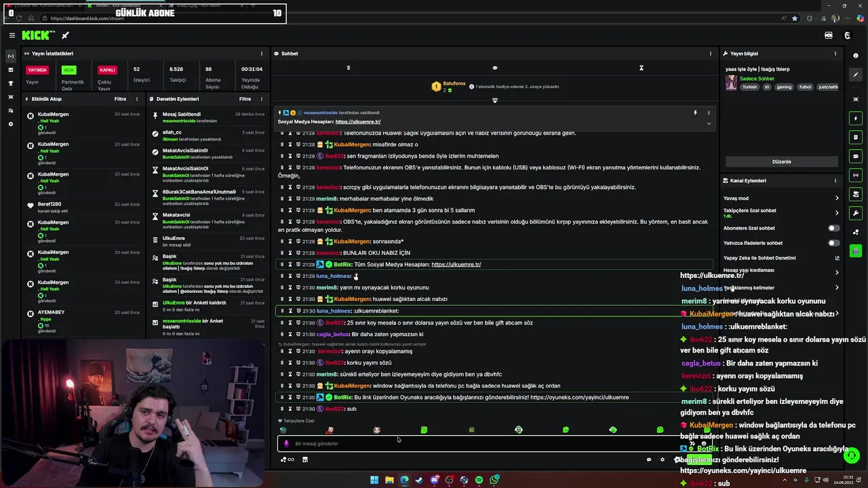Open the analytics chart icon in left sidebar
The width and height of the screenshot is (868, 488).
pos(10,70)
